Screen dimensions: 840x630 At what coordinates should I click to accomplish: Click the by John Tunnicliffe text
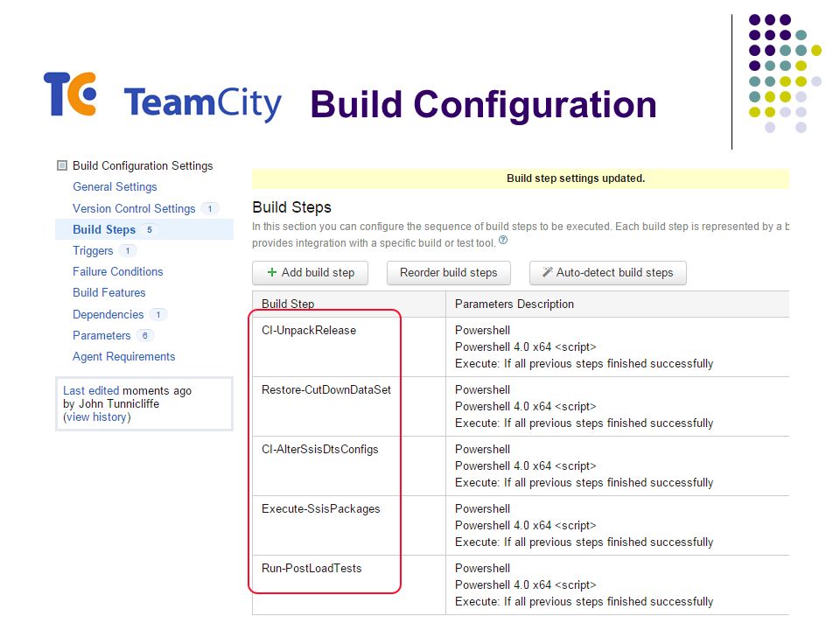[111, 403]
